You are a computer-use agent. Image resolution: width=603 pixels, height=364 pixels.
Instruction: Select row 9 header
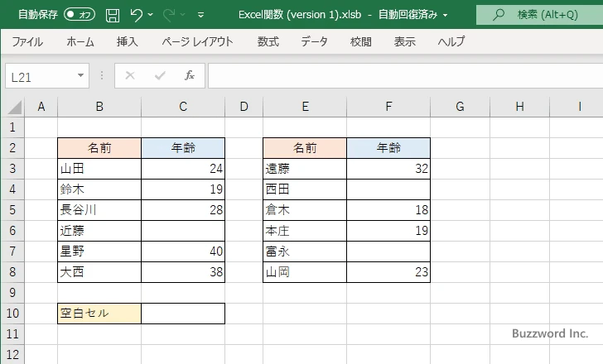click(12, 293)
